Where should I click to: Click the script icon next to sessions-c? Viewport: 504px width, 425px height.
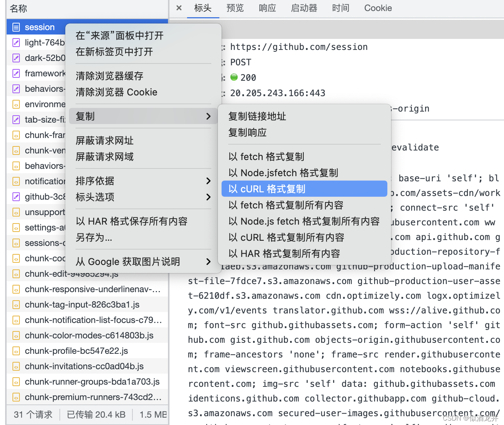click(x=16, y=243)
